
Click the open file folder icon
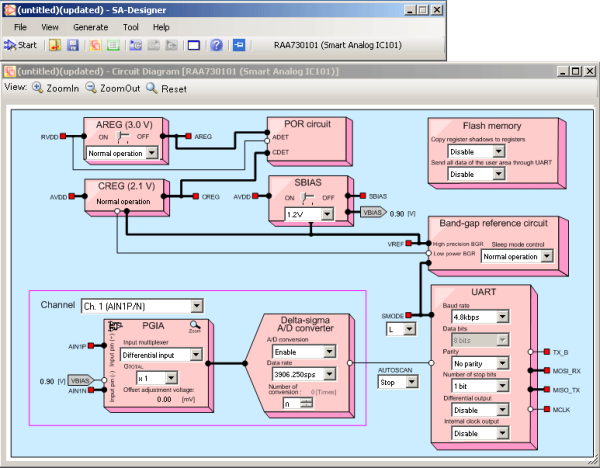click(x=55, y=45)
